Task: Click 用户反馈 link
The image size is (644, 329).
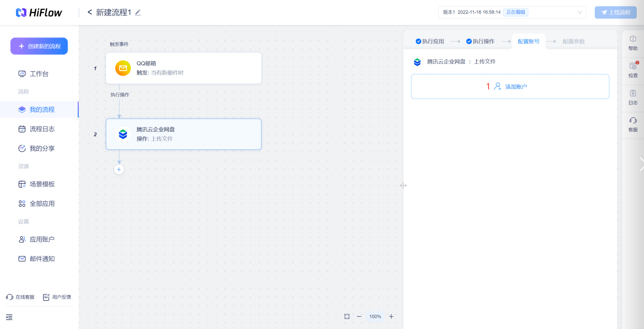Action: coord(57,297)
